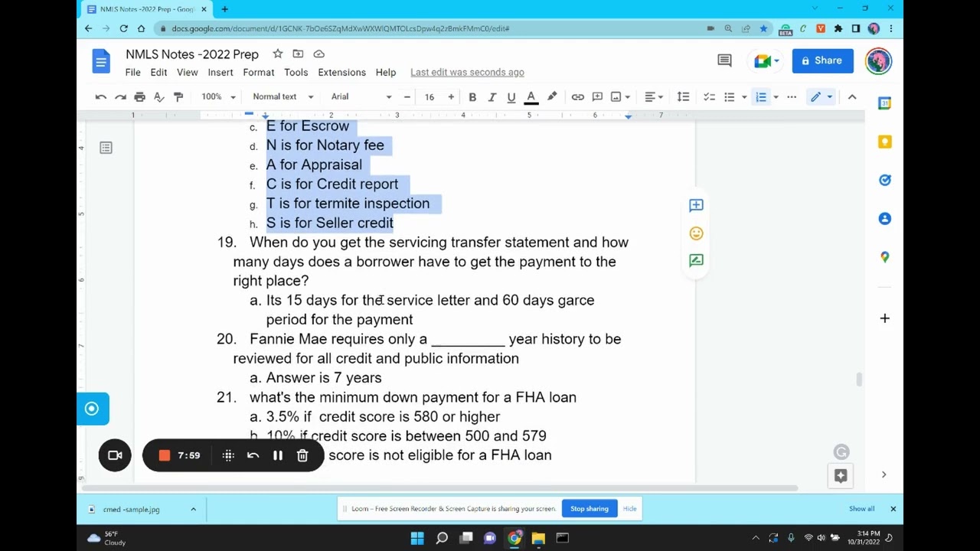
Task: Toggle the bulleted list button
Action: pos(730,97)
